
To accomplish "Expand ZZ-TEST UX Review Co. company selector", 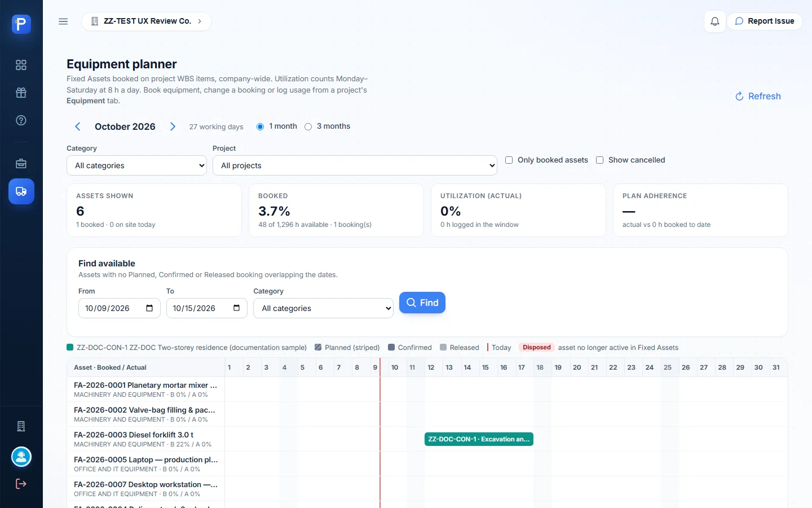I will (147, 21).
